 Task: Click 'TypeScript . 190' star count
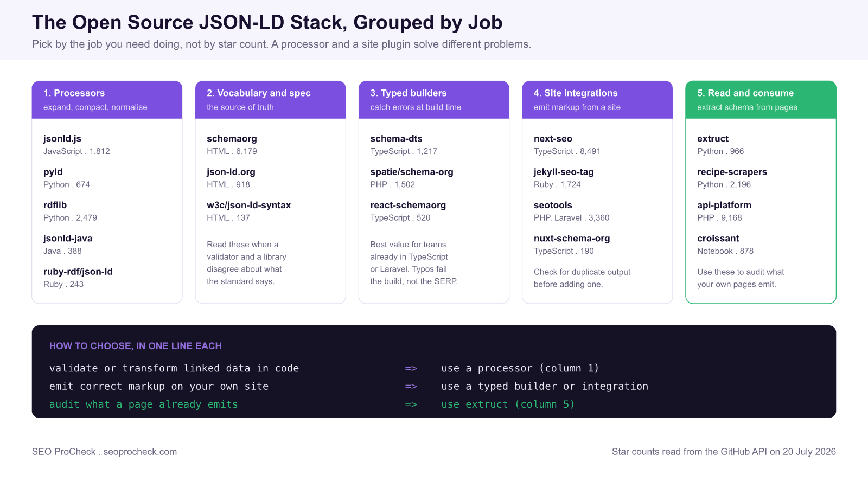[x=564, y=251]
